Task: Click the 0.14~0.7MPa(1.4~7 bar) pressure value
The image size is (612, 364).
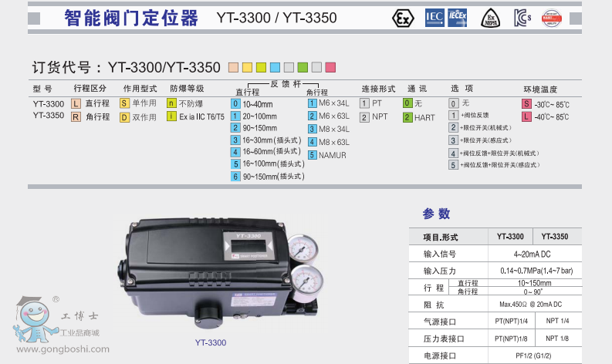Action: pyautogui.click(x=536, y=271)
